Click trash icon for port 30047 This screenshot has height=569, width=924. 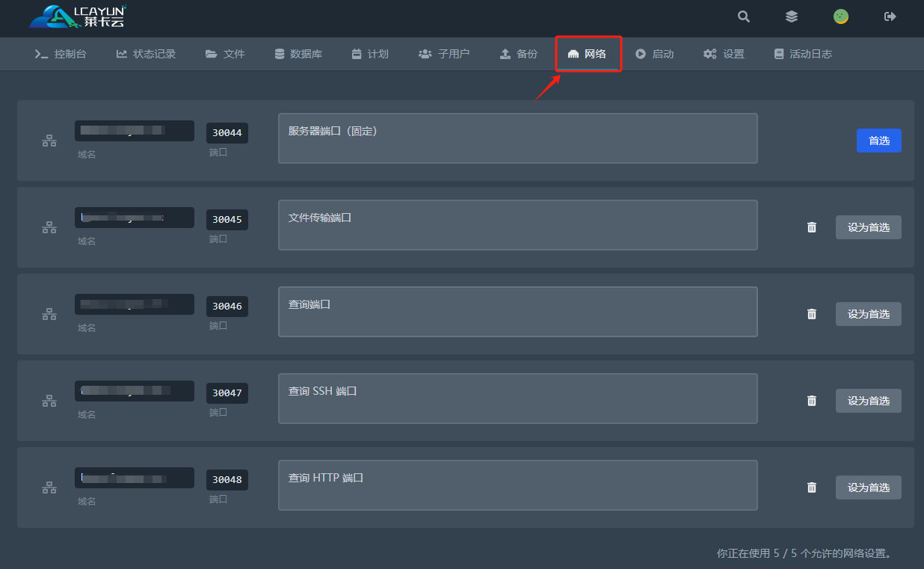pyautogui.click(x=812, y=401)
